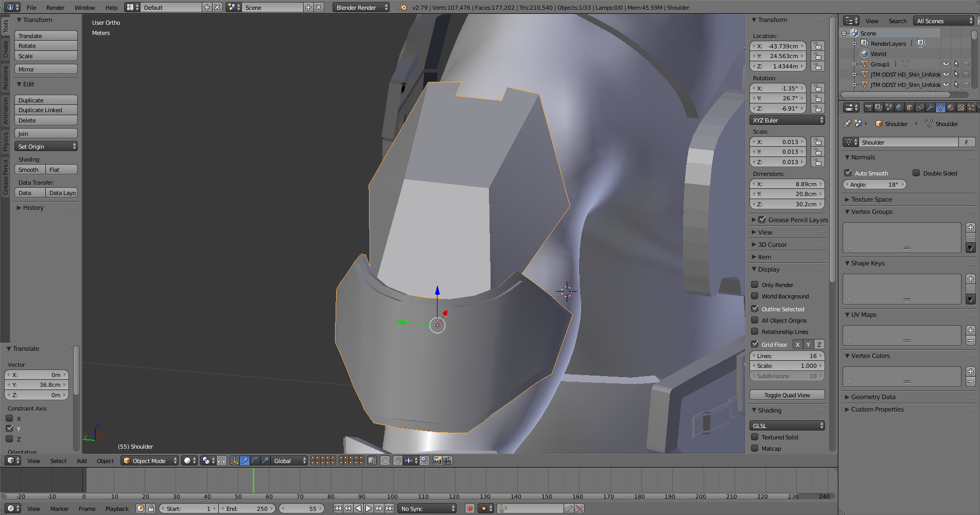The width and height of the screenshot is (980, 515).
Task: Switch to the Create tab in tool shelf
Action: [x=6, y=49]
